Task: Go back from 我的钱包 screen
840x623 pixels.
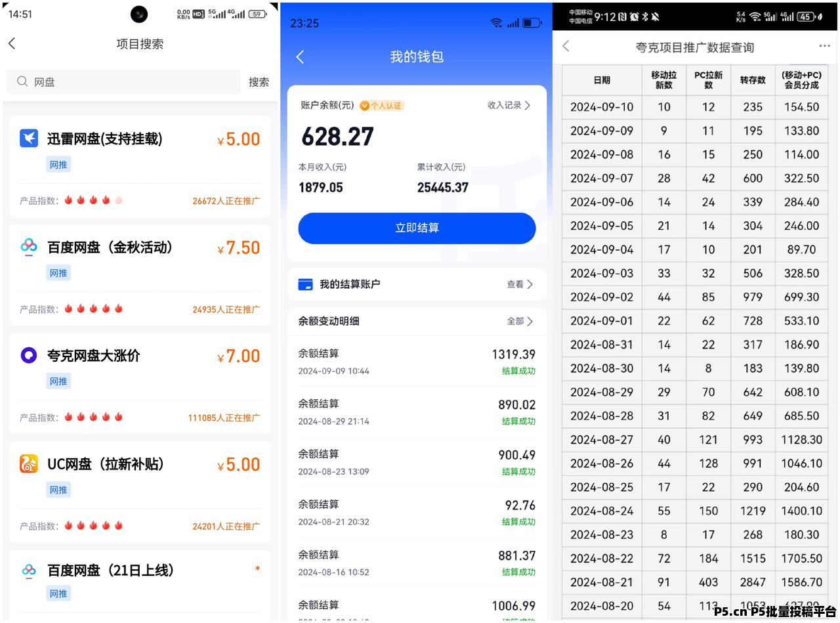Action: tap(301, 57)
